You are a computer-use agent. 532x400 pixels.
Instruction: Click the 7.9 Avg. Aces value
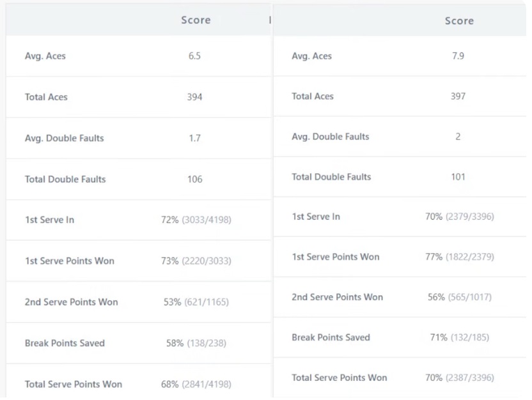click(458, 56)
